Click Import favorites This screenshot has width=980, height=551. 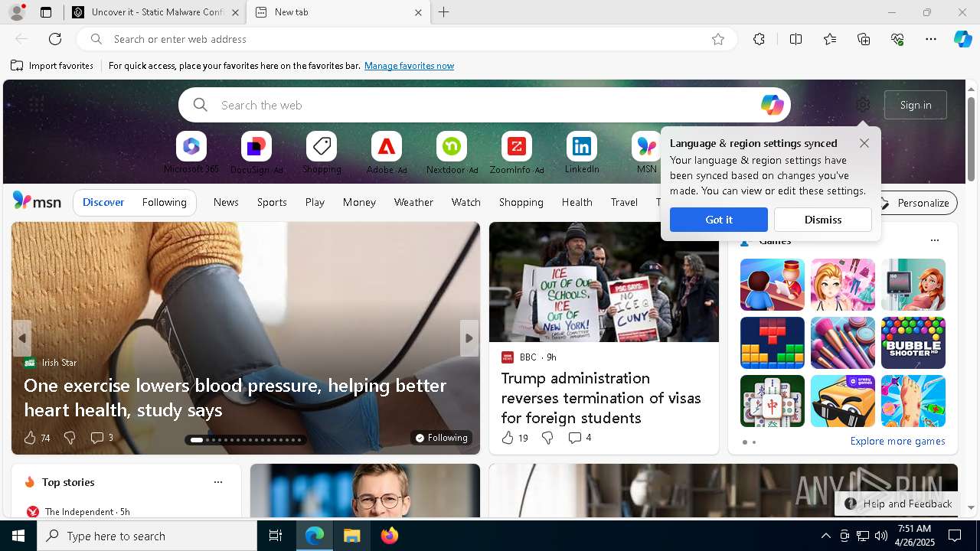coord(52,66)
